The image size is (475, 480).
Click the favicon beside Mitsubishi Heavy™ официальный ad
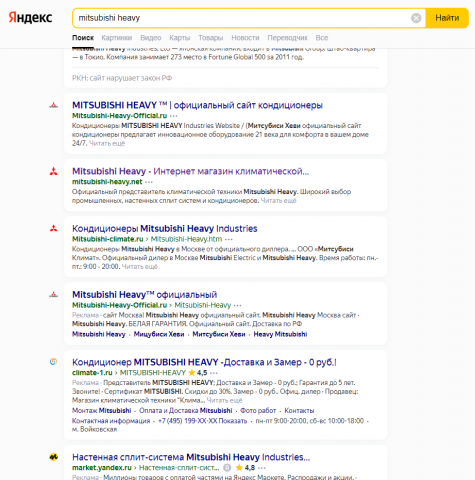[53, 295]
